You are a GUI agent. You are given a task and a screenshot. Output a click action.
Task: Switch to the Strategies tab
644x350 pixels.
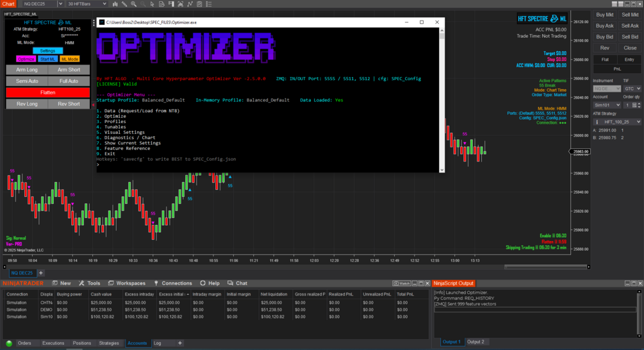pyautogui.click(x=109, y=344)
